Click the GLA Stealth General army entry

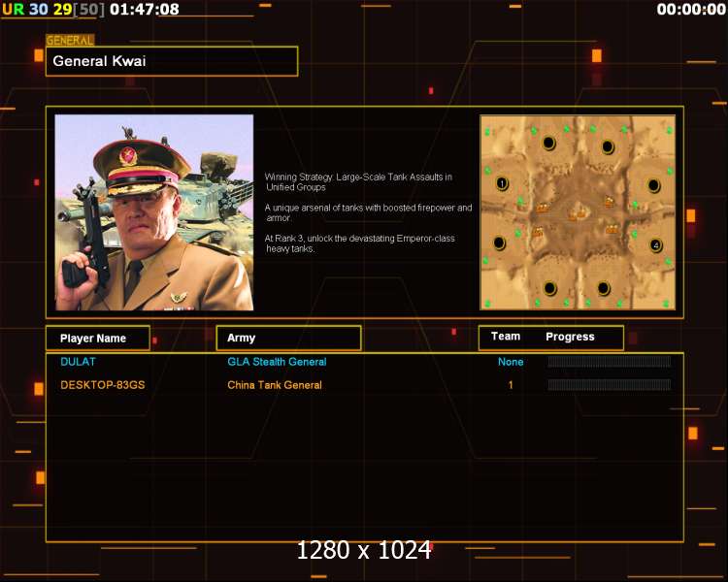click(x=278, y=362)
